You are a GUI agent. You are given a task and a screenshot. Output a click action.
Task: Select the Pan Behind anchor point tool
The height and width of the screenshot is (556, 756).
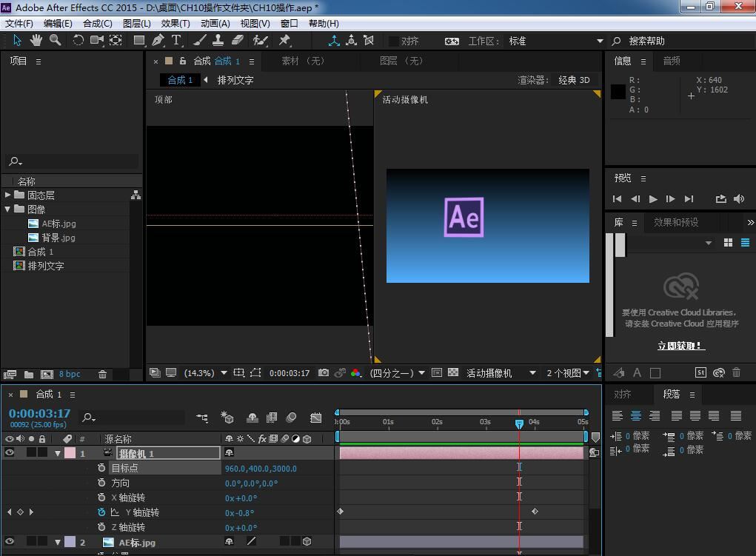tap(116, 41)
